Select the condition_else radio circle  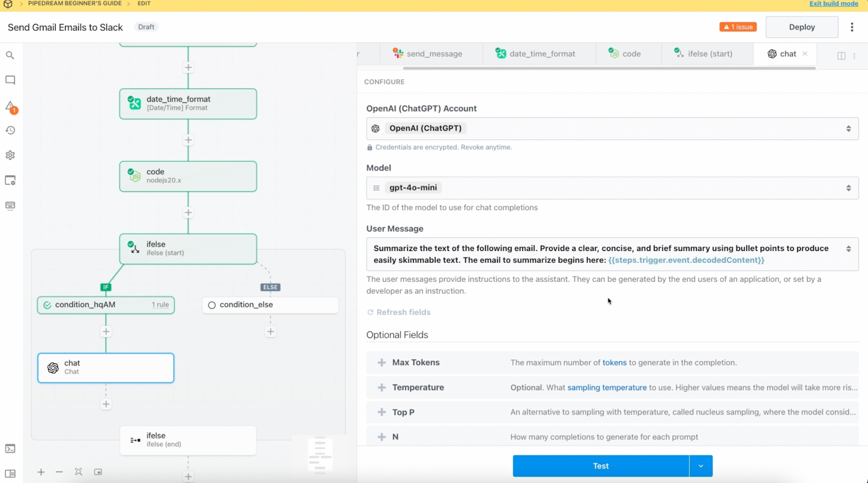point(212,305)
